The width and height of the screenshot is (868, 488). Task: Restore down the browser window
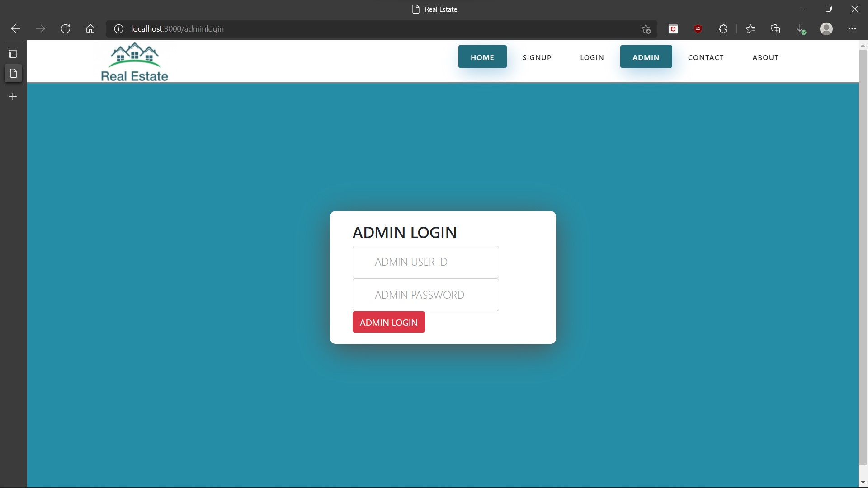point(829,9)
